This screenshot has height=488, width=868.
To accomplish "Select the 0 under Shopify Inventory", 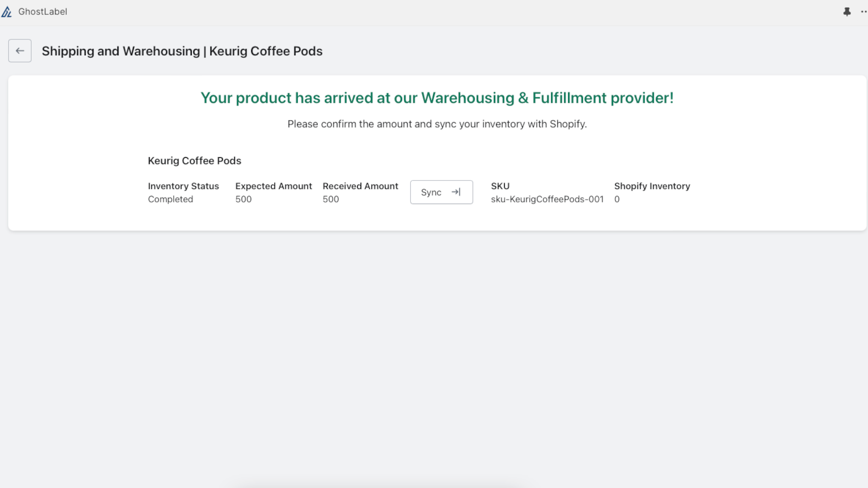I will coord(617,199).
